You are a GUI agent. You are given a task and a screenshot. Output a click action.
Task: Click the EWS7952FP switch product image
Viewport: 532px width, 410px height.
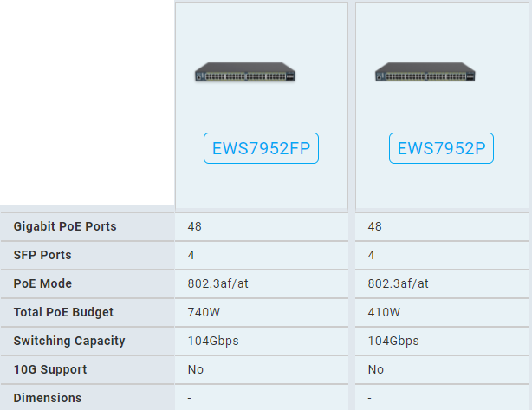[x=246, y=73]
